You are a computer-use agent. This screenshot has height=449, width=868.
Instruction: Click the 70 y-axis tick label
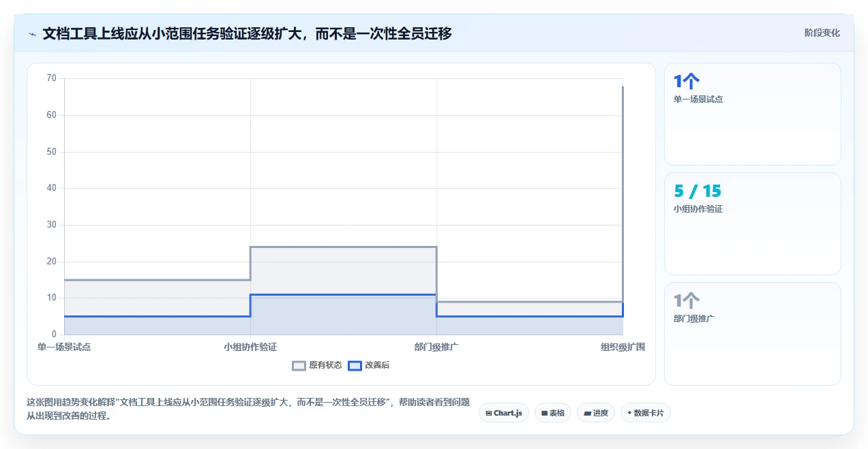click(52, 78)
